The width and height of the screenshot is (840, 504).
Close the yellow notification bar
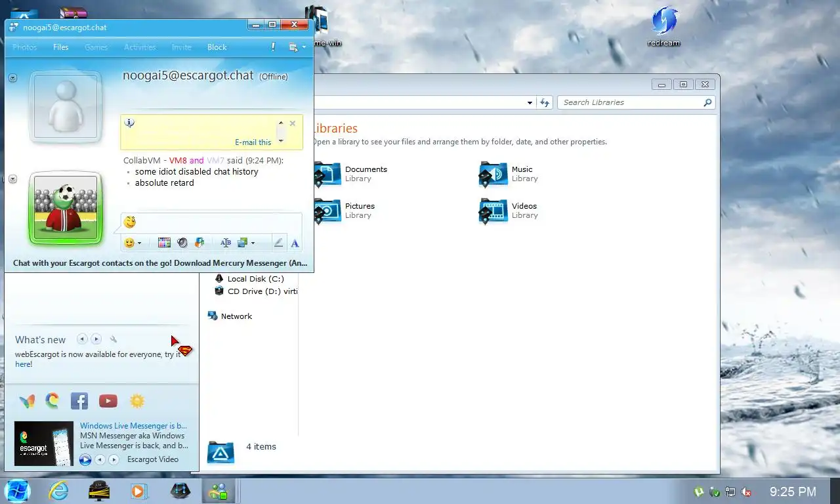(293, 123)
